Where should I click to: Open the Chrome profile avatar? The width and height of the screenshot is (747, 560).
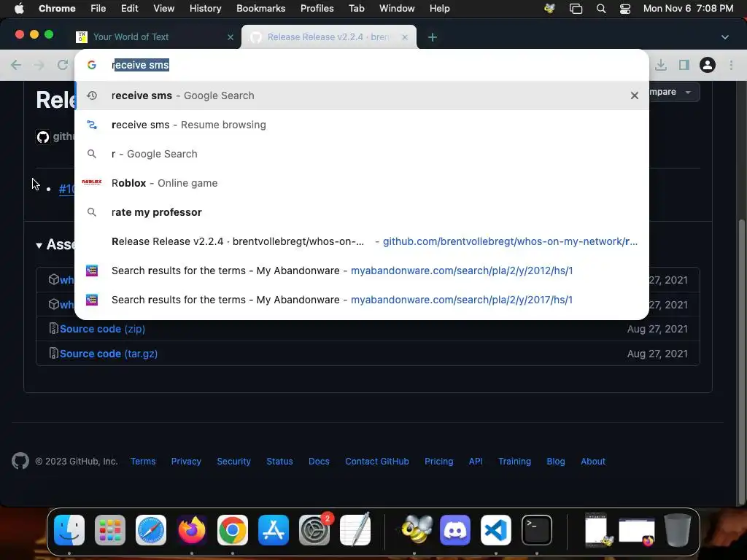point(708,65)
